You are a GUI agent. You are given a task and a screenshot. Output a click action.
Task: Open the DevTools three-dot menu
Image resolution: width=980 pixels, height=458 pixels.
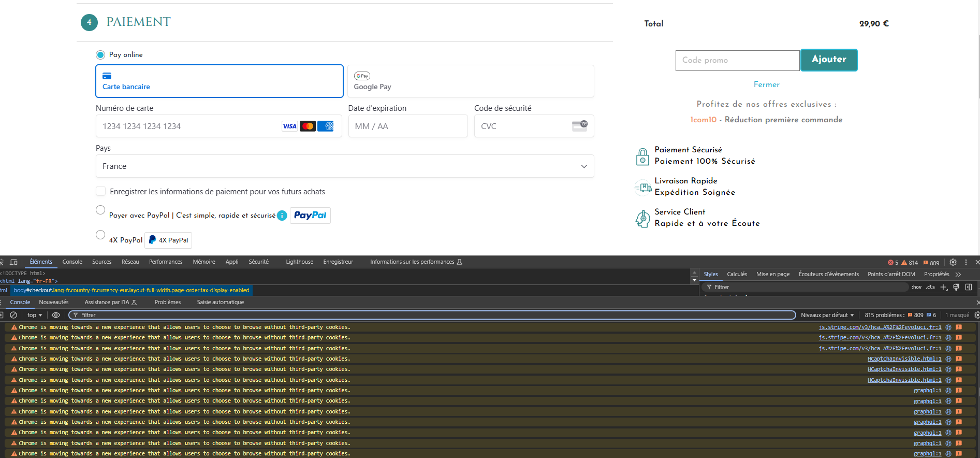point(966,262)
